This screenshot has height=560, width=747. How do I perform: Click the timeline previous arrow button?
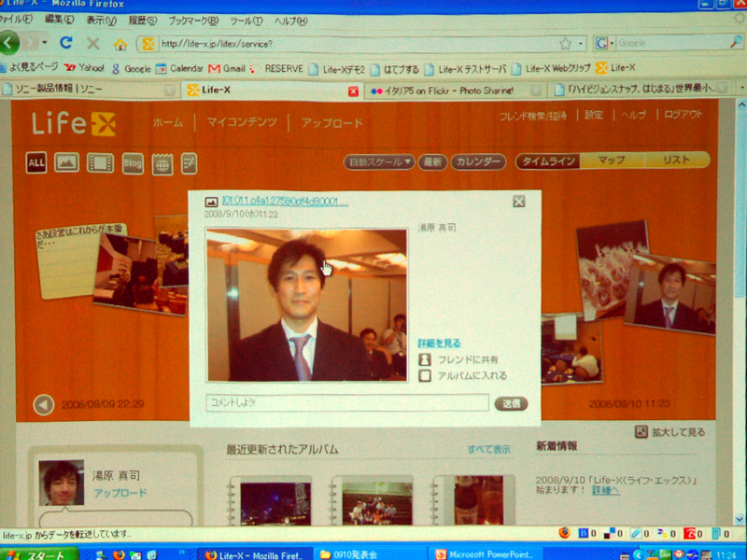tap(43, 404)
